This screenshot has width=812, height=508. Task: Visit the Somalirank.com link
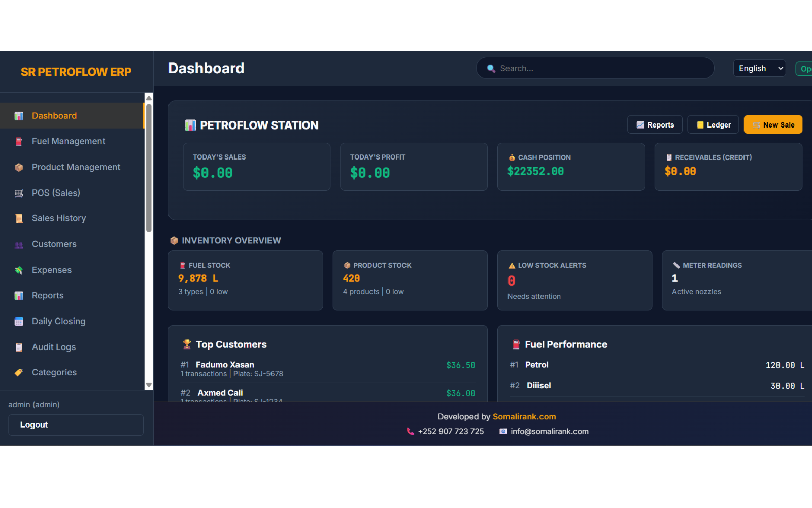click(x=524, y=417)
